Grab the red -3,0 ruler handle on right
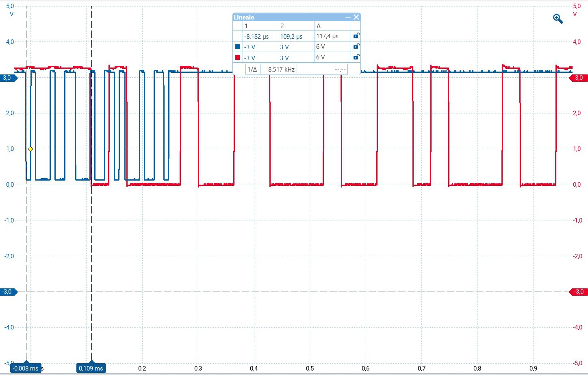 [x=579, y=292]
